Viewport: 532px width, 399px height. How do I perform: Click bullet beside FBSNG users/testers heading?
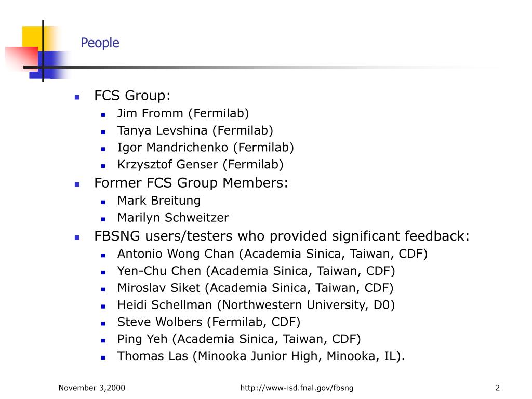coord(77,238)
